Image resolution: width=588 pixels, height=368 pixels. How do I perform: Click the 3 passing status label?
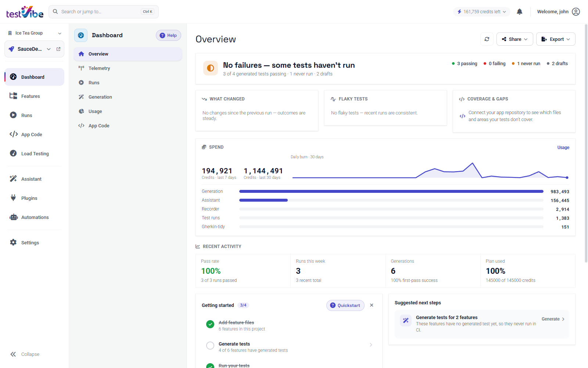(465, 64)
